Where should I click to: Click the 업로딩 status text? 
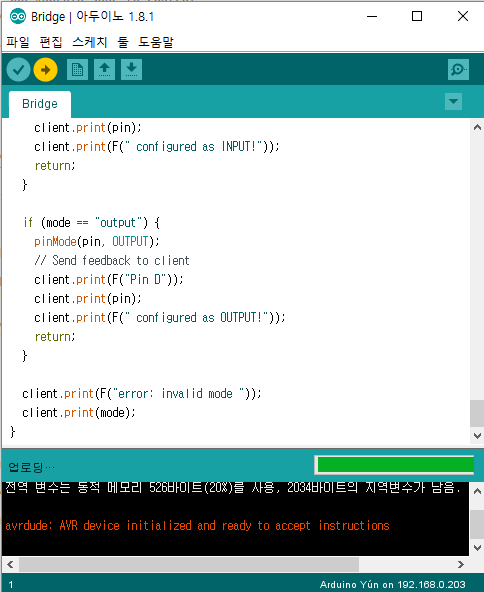(x=32, y=467)
